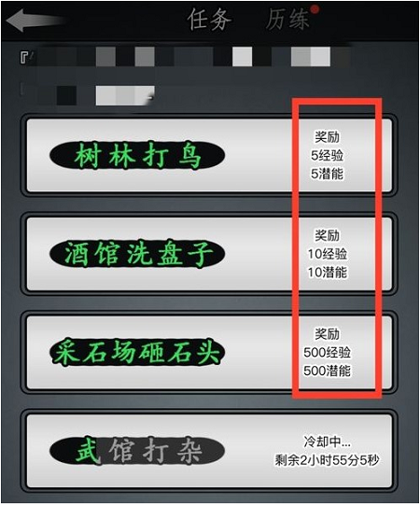The image size is (420, 505).
Task: Switch to the 任务 tab
Action: [209, 20]
